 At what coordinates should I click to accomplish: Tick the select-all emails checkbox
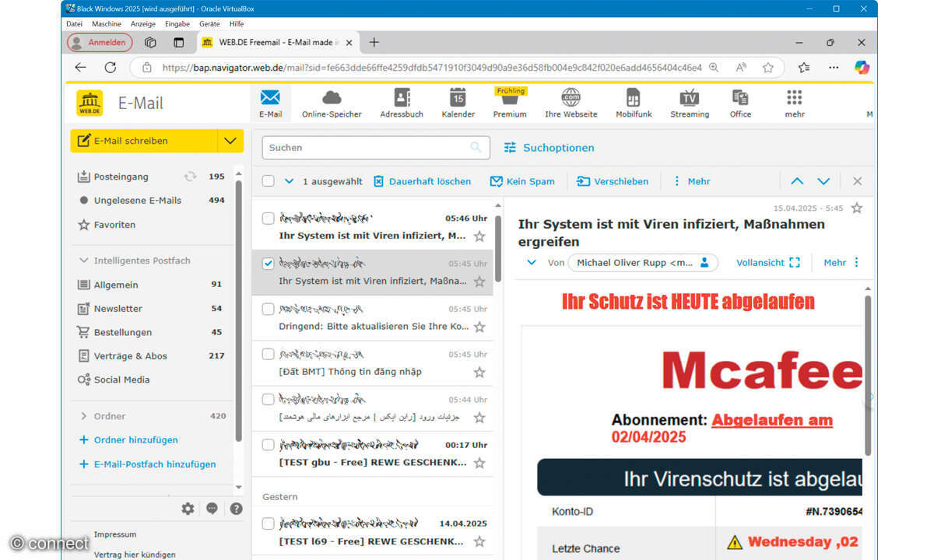pos(269,181)
